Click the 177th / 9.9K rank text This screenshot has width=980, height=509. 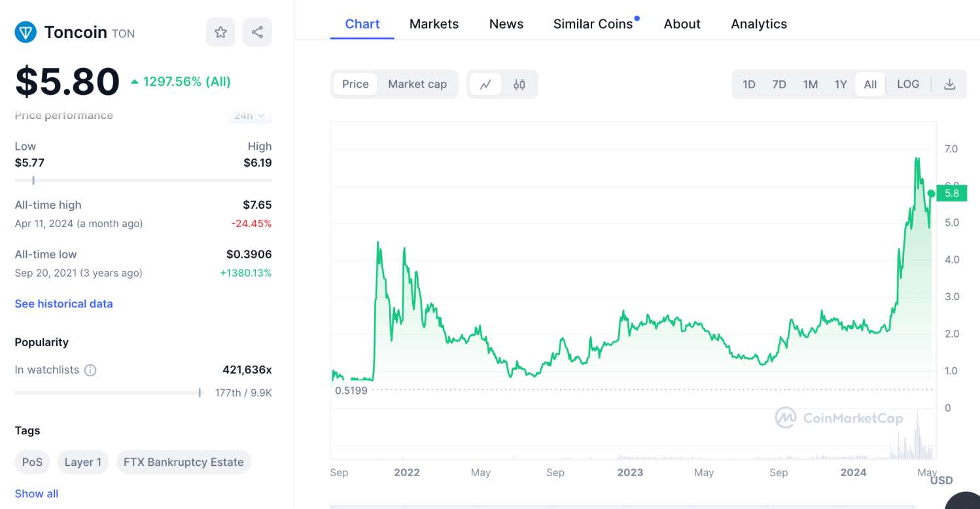[243, 393]
